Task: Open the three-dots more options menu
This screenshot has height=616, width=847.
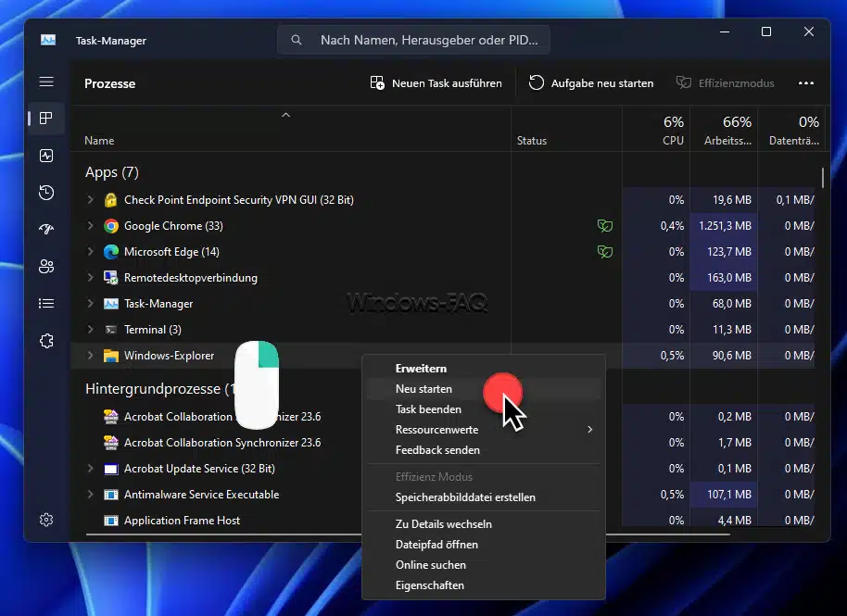Action: point(806,83)
